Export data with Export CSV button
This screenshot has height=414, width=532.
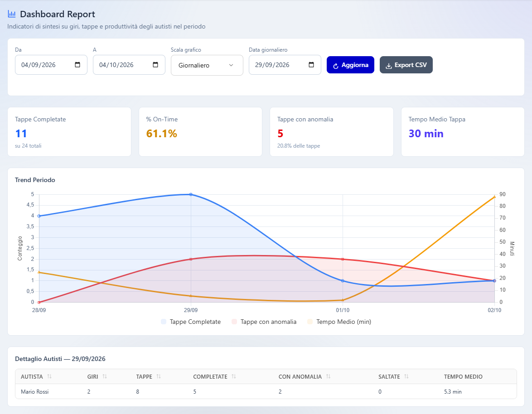coord(406,65)
